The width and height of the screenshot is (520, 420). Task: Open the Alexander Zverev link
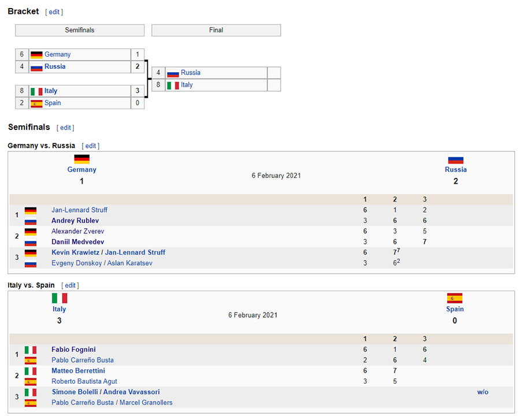pos(77,232)
